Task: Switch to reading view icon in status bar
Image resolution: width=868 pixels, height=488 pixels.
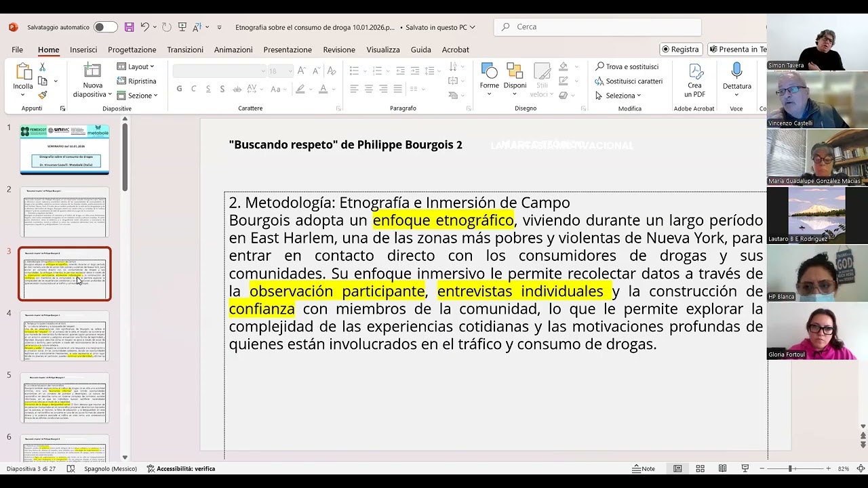Action: 723,468
